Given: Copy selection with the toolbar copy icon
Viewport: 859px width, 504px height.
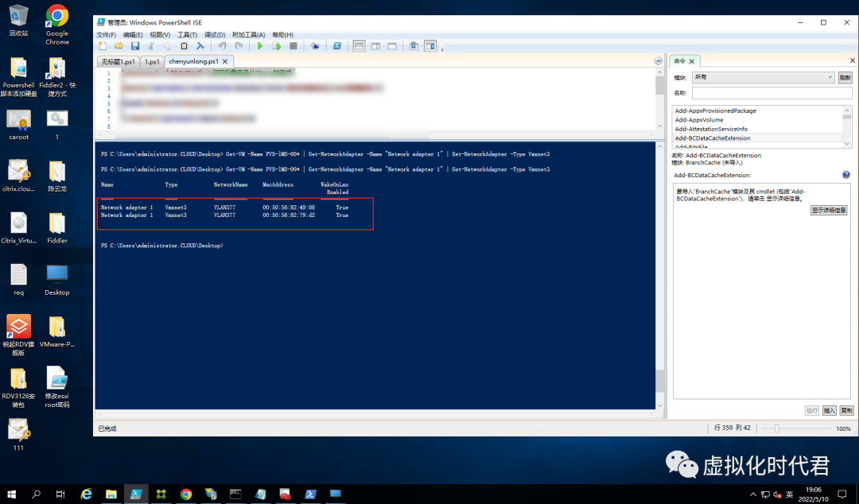Looking at the screenshot, I should point(167,47).
